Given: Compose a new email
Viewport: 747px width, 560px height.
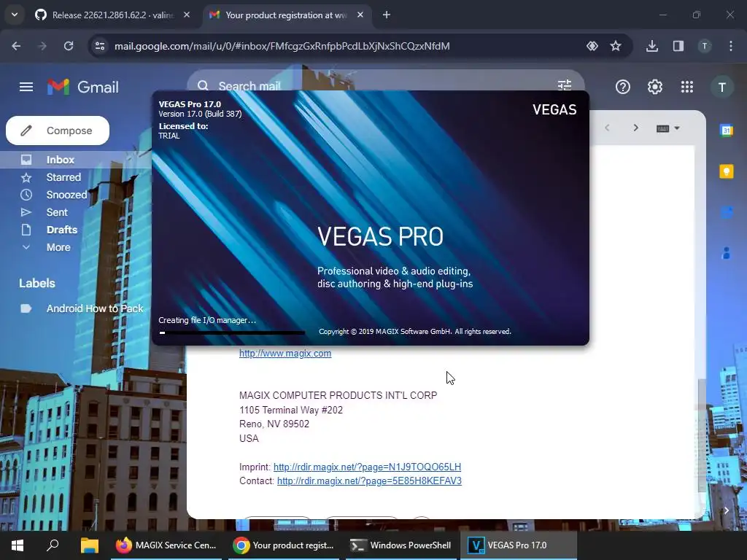Looking at the screenshot, I should (x=58, y=131).
